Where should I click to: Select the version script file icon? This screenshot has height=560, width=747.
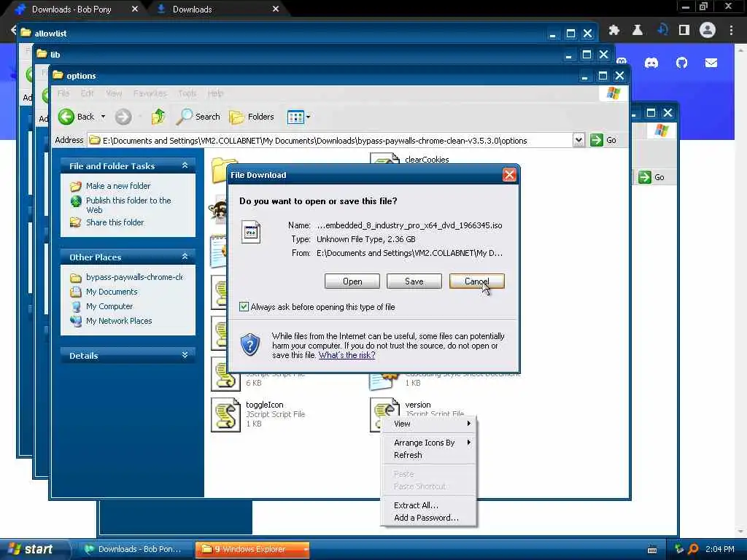coord(384,415)
